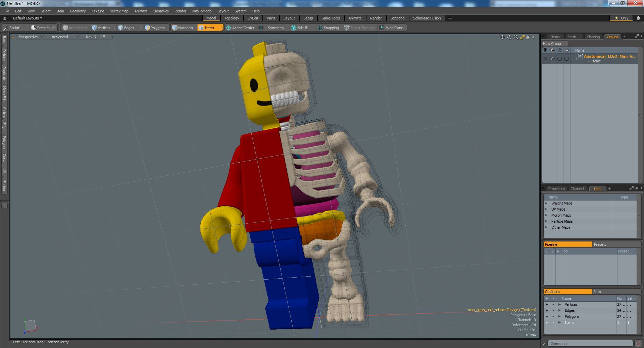Open the Shading tab
Viewport: 644px width, 348px height.
click(x=593, y=37)
